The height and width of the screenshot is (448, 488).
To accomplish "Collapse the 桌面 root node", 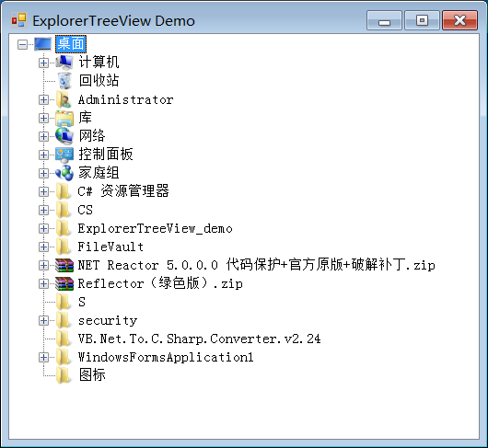I will (22, 44).
